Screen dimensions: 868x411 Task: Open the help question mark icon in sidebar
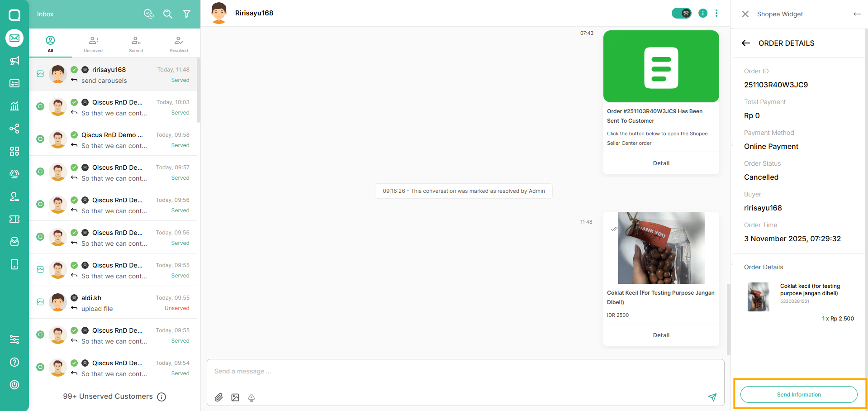(x=14, y=362)
